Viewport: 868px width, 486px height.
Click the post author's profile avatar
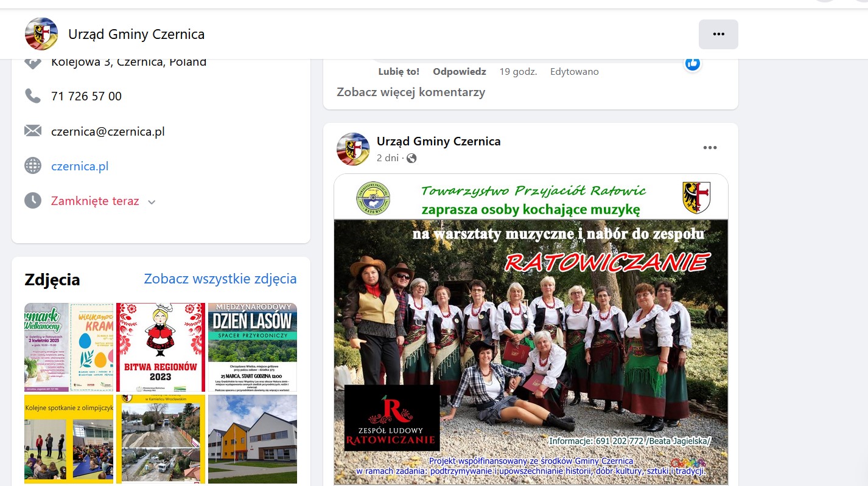[x=353, y=149]
